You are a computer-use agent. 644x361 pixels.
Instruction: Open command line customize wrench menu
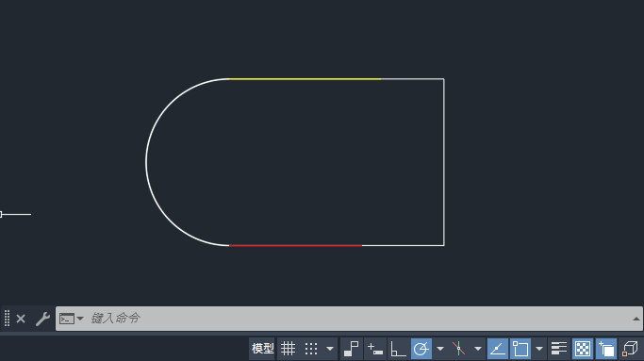tap(42, 319)
